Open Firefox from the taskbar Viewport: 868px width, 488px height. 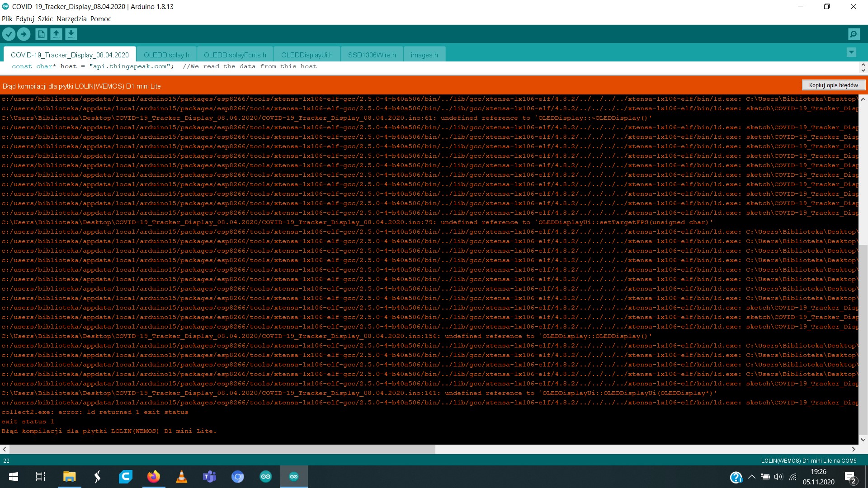point(154,477)
